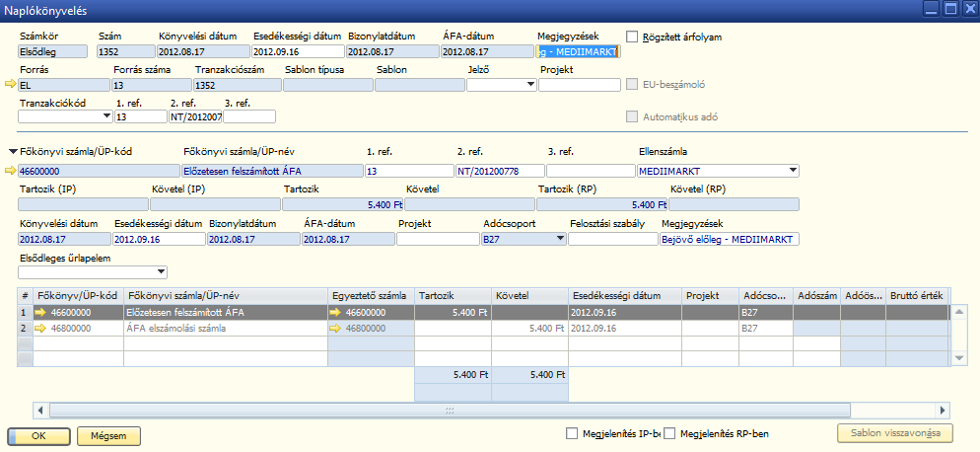Open the Jelző dropdown

(x=530, y=85)
